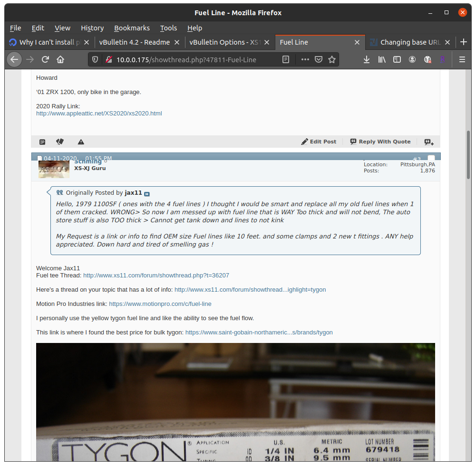Screen dimensions: 476x466
Task: Open the page actions three-dot menu
Action: click(305, 59)
